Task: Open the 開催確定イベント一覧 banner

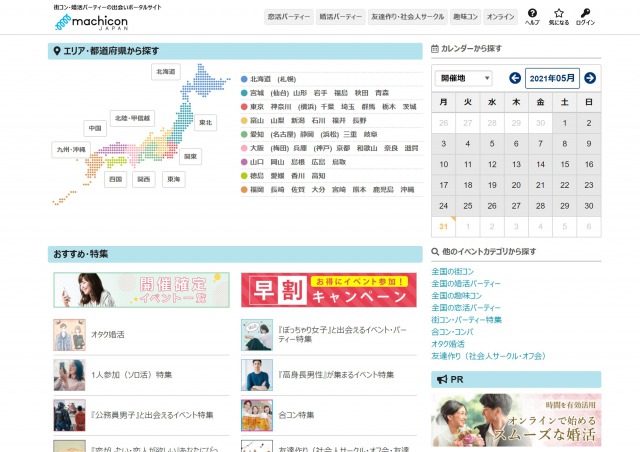Action: (141, 290)
